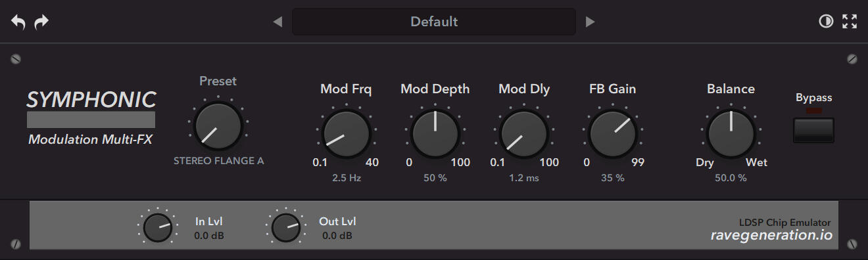Click the In Lvl knob
This screenshot has width=868, height=260.
click(158, 228)
